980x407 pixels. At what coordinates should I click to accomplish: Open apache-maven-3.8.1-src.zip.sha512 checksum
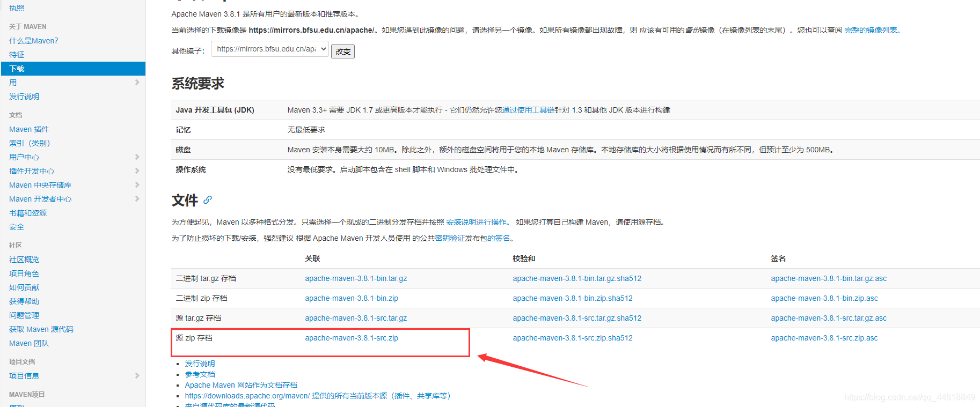click(573, 338)
